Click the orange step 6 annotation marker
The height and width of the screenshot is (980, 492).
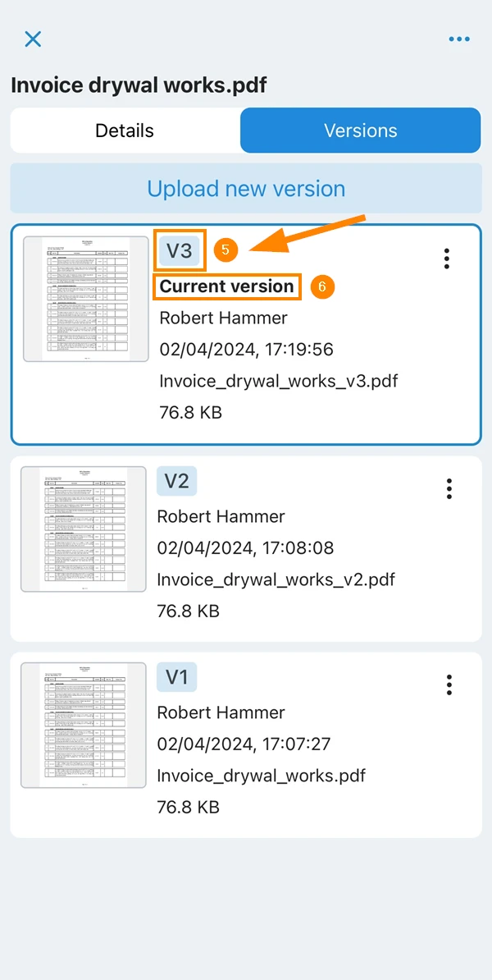[322, 287]
